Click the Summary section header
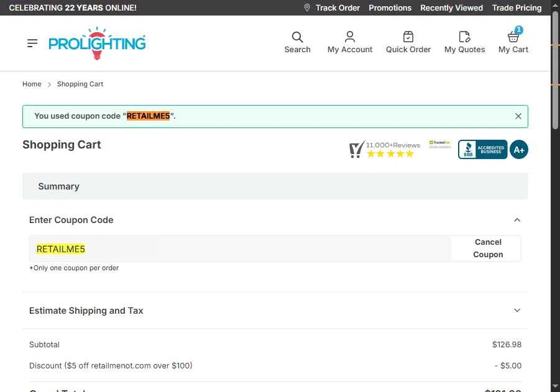The image size is (560, 392). pos(275,186)
